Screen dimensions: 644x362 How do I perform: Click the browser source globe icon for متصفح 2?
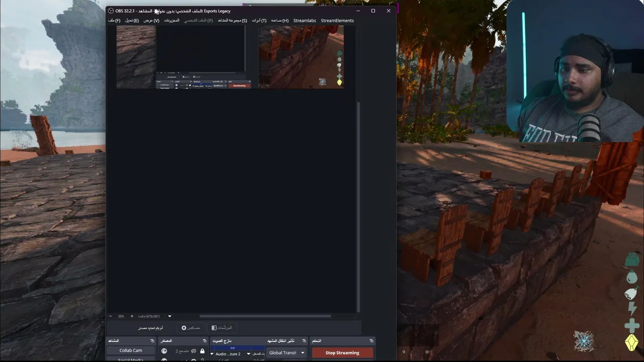coord(164,351)
